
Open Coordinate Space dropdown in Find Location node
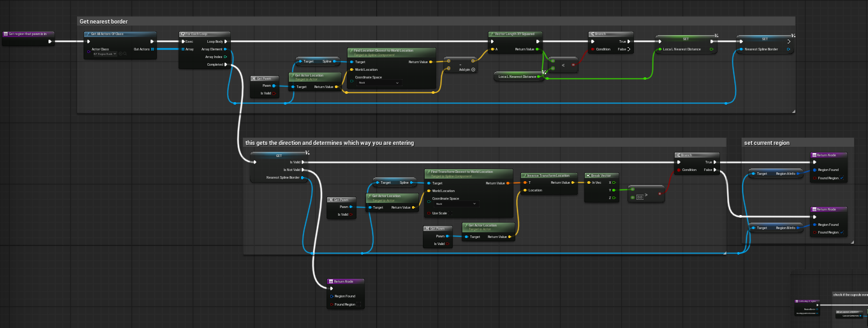(x=379, y=83)
